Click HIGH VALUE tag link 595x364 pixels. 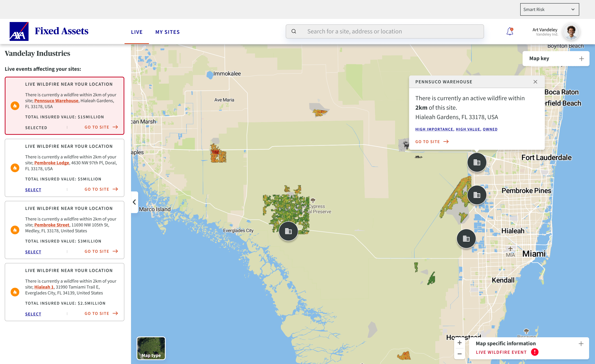point(468,129)
